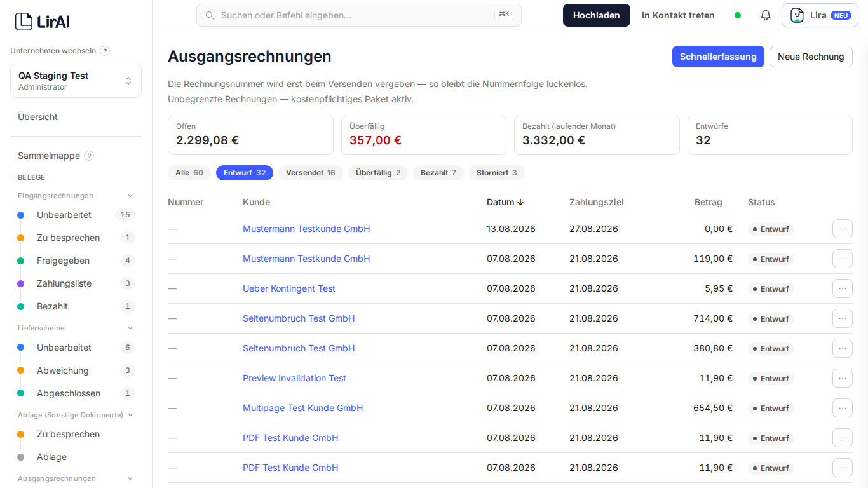Screen dimensions: 868x488
Task: Click the Status column header
Action: tap(761, 202)
